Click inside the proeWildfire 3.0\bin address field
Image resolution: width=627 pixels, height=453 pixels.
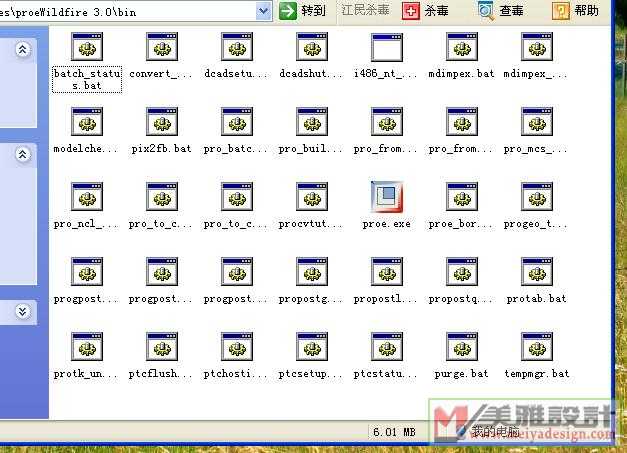[x=127, y=12]
